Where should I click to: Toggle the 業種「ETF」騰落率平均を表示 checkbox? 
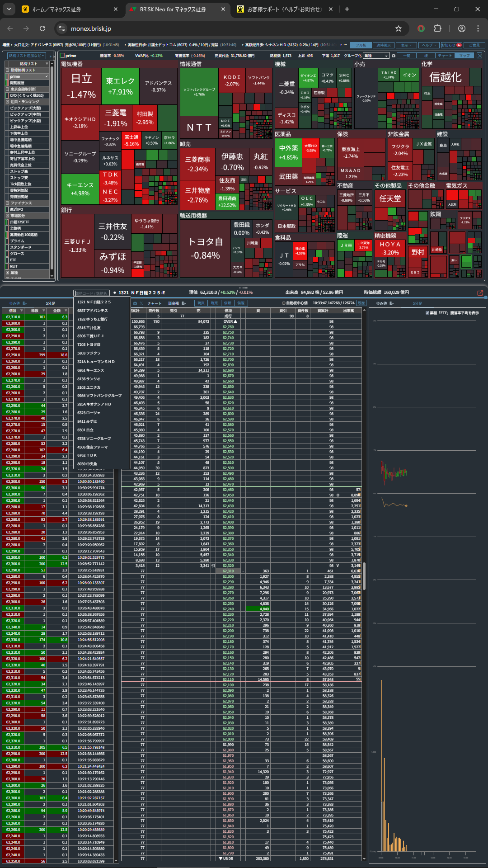coord(427,313)
